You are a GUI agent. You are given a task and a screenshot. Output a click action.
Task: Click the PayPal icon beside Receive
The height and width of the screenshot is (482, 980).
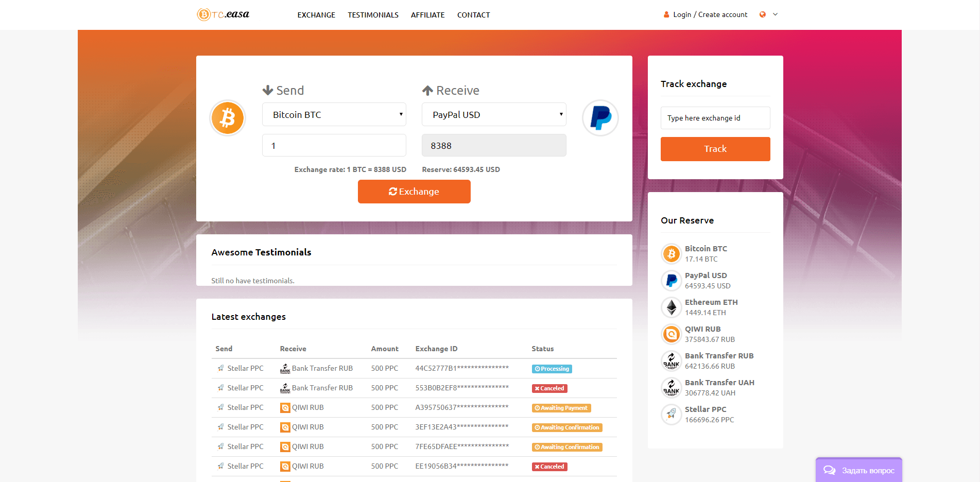600,118
